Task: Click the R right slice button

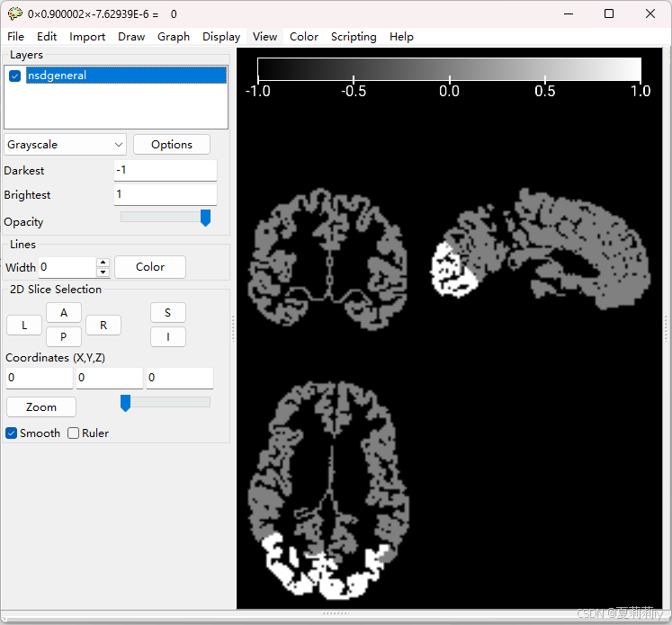Action: [103, 326]
